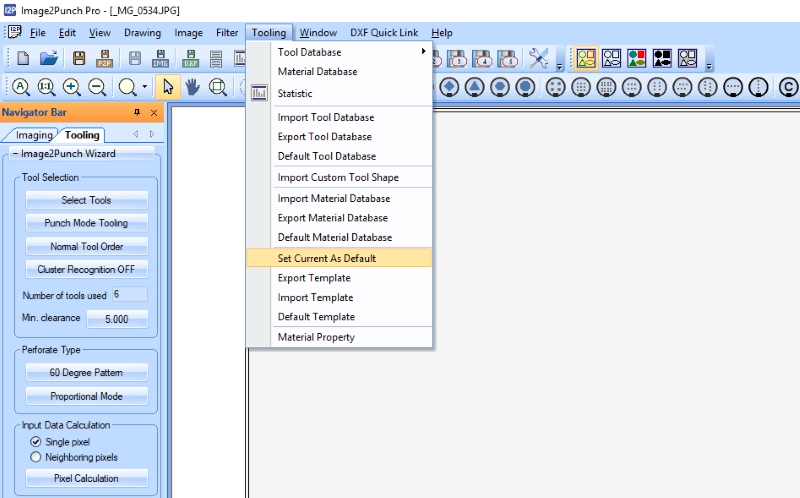Open the zoom magnifier dropdown arrow
Image resolution: width=800 pixels, height=498 pixels.
point(145,87)
